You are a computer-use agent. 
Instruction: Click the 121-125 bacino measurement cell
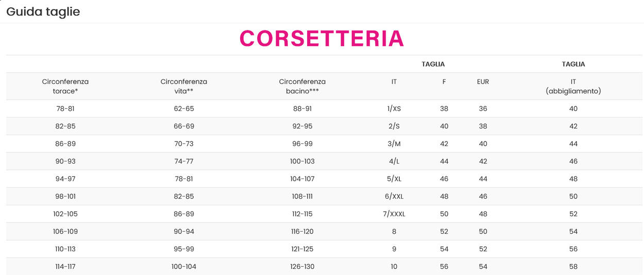(x=302, y=249)
